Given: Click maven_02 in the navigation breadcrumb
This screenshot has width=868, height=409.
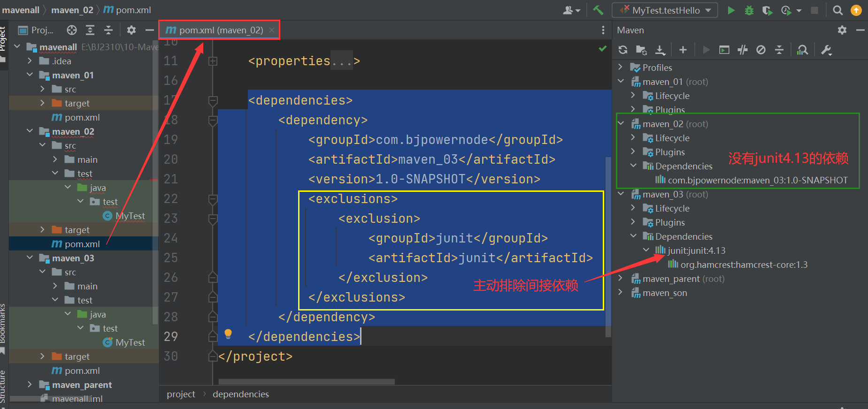Looking at the screenshot, I should click(x=72, y=10).
